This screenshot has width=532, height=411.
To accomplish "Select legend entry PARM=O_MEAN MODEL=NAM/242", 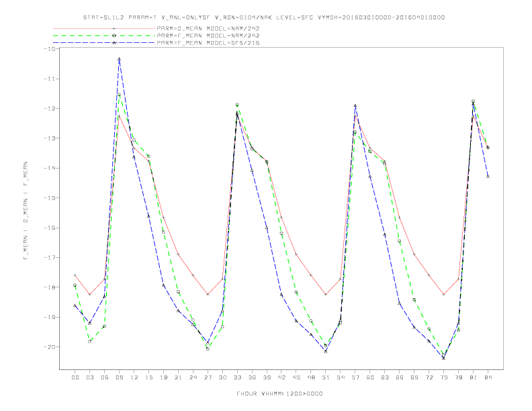I will [208, 28].
